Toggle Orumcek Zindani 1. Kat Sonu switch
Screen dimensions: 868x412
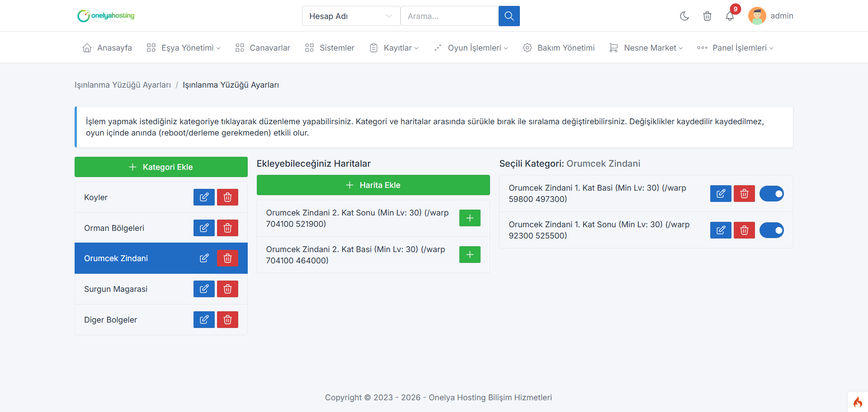tap(772, 230)
